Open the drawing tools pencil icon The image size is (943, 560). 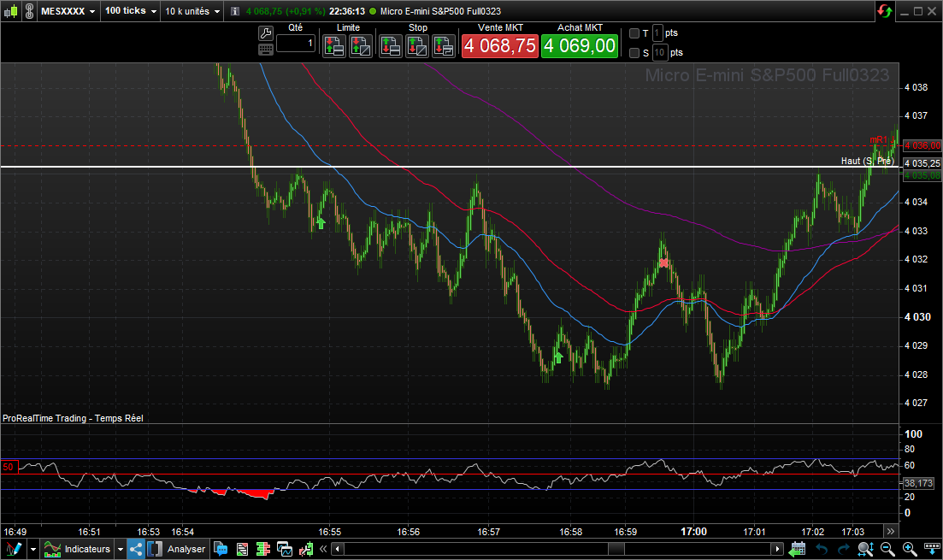pos(13,549)
